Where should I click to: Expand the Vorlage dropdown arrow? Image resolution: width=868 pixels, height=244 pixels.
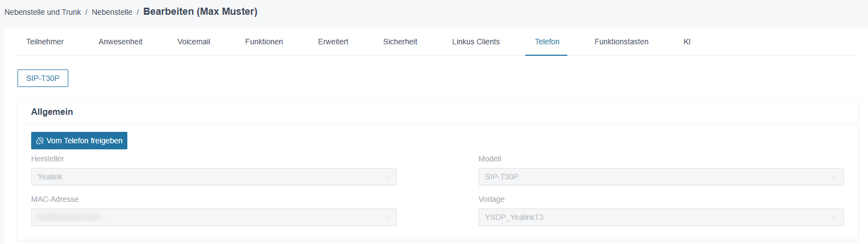[x=834, y=217]
